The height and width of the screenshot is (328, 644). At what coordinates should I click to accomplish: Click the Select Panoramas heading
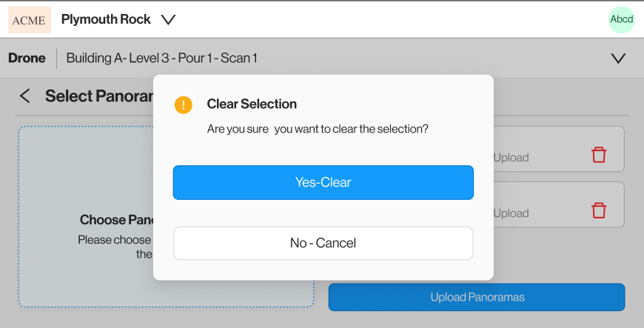(96, 96)
